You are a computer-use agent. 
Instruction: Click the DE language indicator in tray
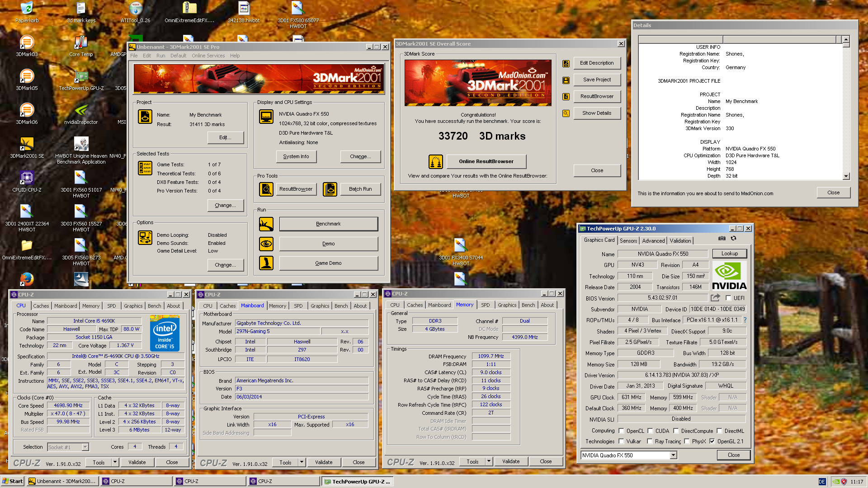click(821, 482)
